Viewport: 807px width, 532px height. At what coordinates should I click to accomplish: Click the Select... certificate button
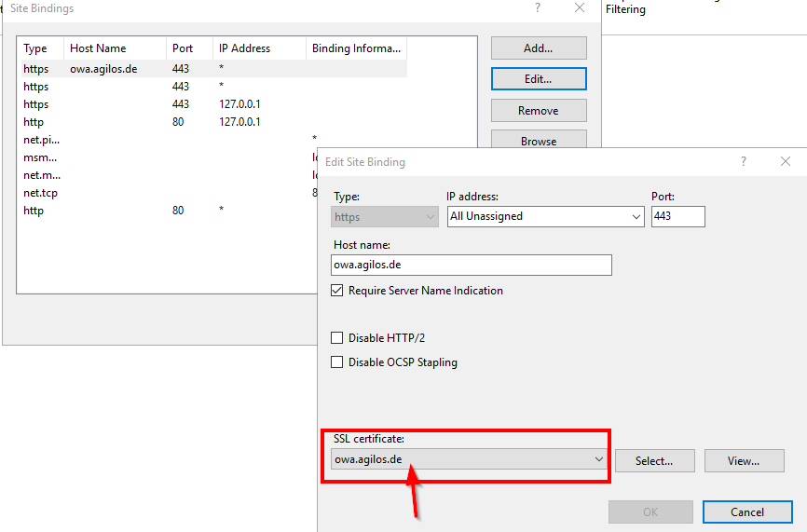tap(654, 460)
